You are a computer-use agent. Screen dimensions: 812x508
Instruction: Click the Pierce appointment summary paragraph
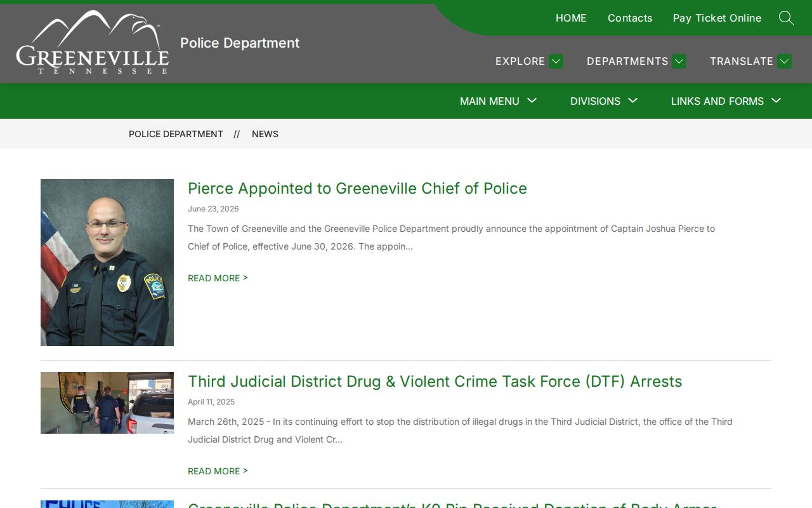click(451, 237)
